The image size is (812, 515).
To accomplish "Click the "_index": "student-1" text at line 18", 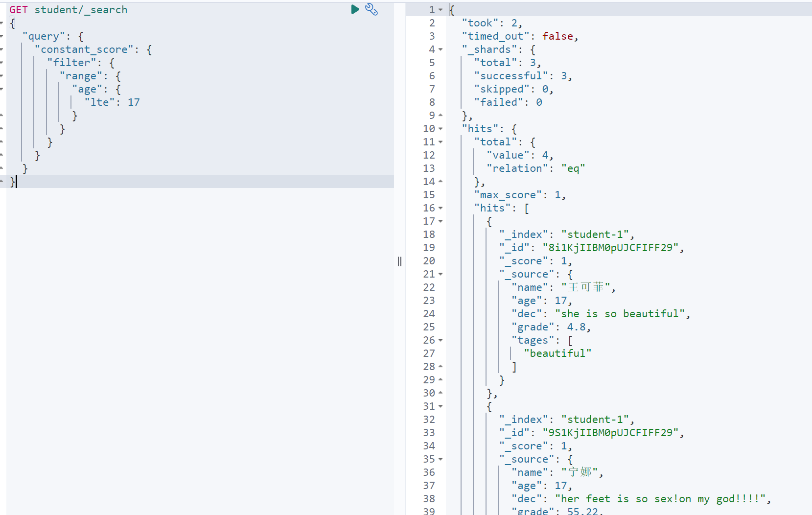I will point(567,234).
